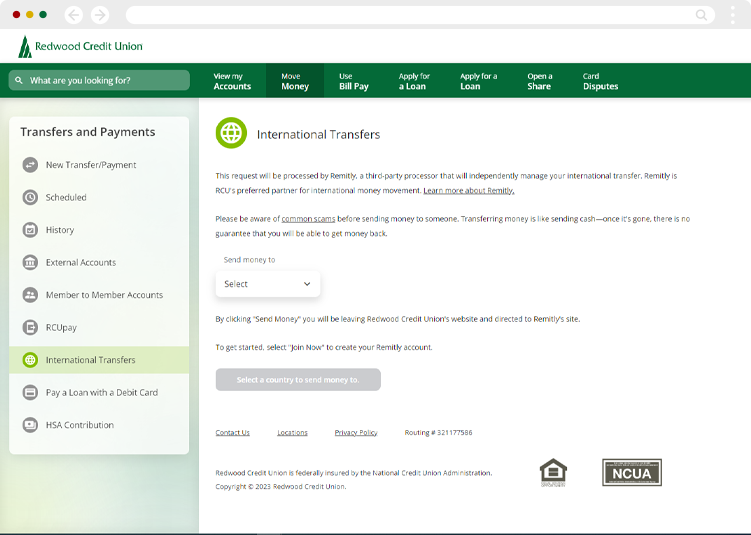
Task: Click the Member to Member Accounts people icon
Action: click(x=30, y=295)
